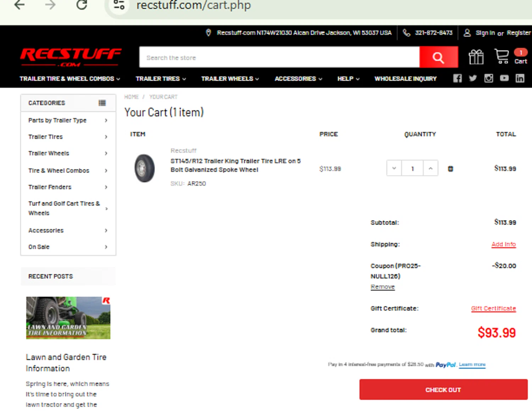Click the Check Out button

point(443,390)
